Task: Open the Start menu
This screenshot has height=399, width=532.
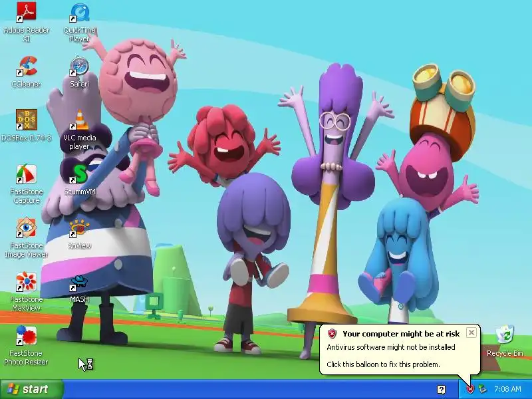Action: tap(32, 389)
